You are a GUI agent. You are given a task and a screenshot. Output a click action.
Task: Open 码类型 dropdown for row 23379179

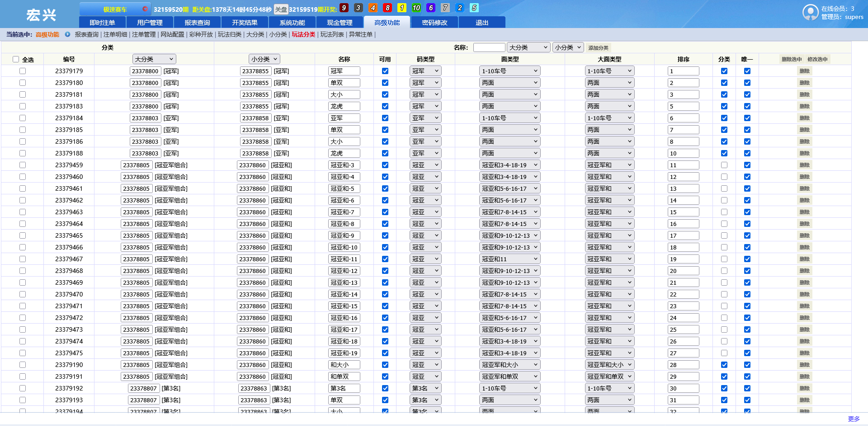coord(425,71)
